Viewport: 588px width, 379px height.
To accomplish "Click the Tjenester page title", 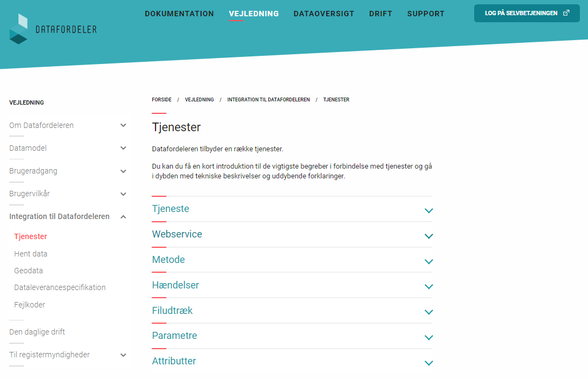I will click(176, 127).
